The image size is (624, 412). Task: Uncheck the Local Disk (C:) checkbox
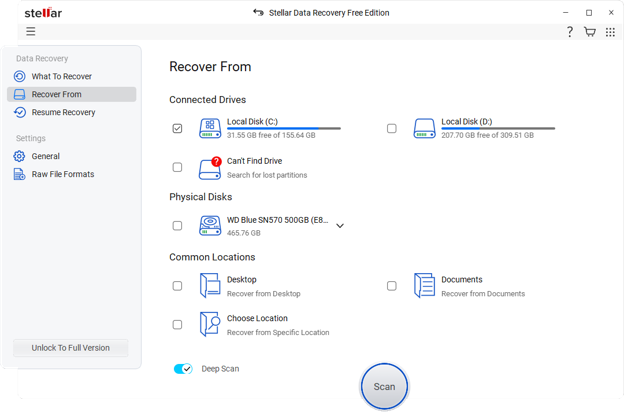[x=177, y=128]
